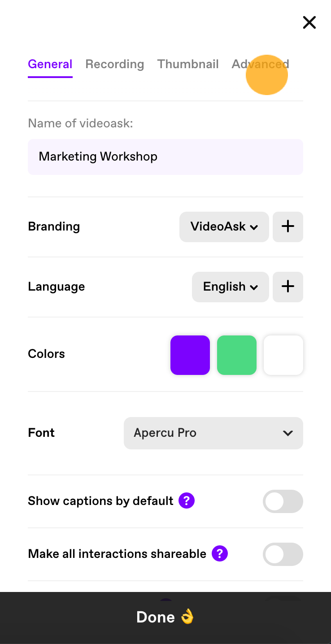331x644 pixels.
Task: Click the Name of videoask text field
Action: 165,157
